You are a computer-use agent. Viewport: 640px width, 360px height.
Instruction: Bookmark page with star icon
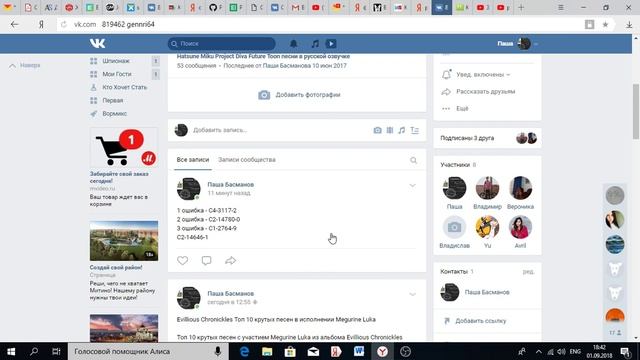[605, 24]
